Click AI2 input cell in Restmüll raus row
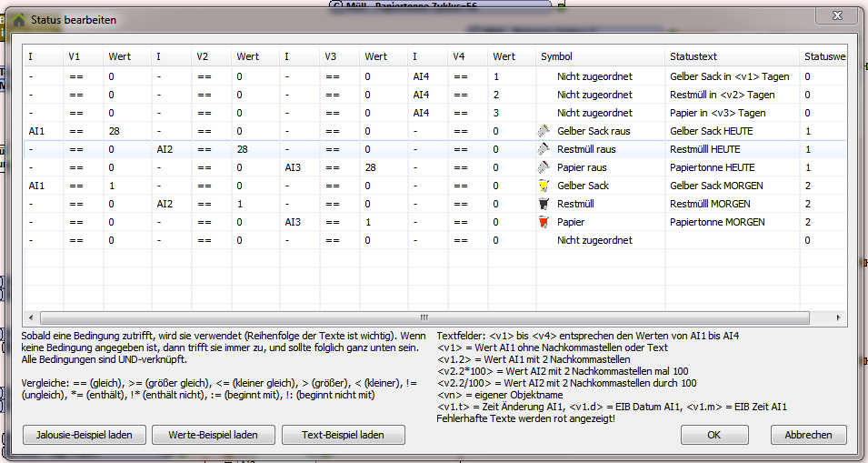Viewport: 868px width, 463px height. coord(172,149)
